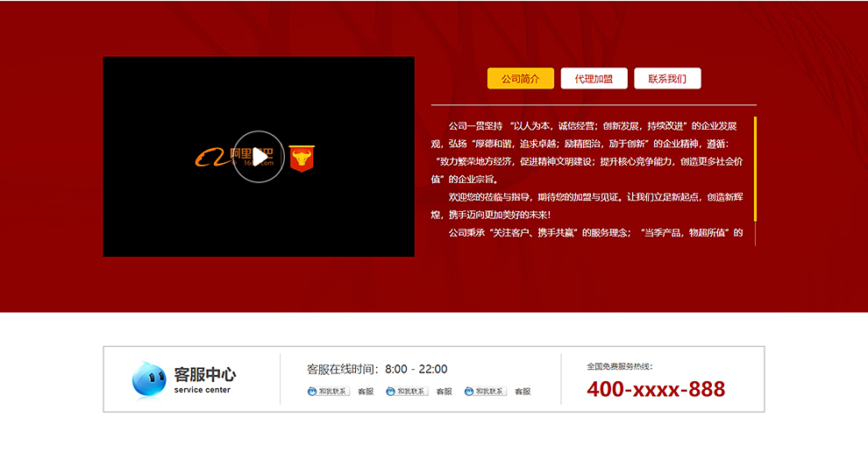Image resolution: width=868 pixels, height=453 pixels.
Task: Click the 全国免费服务热线 label
Action: pyautogui.click(x=620, y=366)
